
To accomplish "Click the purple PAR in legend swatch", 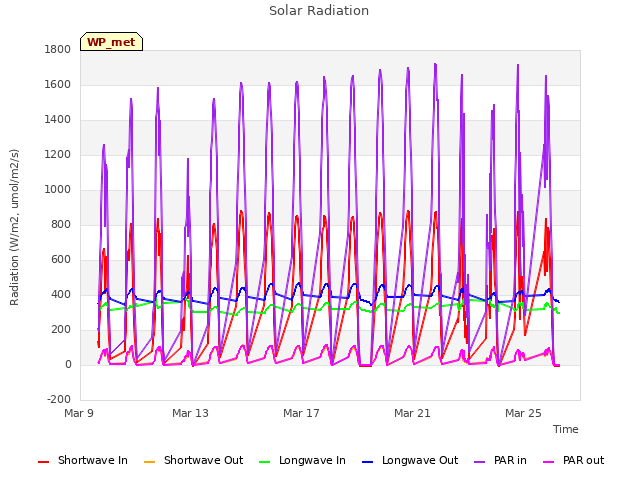I will 480,462.
